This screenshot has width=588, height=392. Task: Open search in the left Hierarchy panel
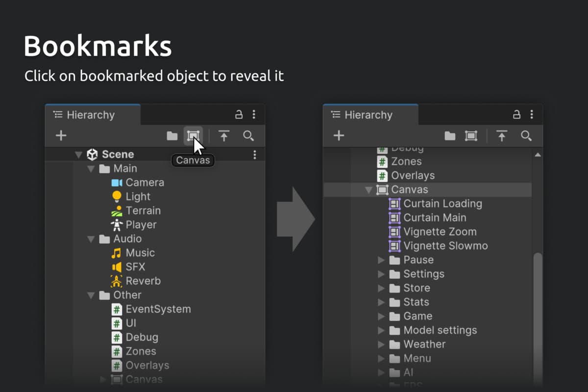pyautogui.click(x=248, y=136)
